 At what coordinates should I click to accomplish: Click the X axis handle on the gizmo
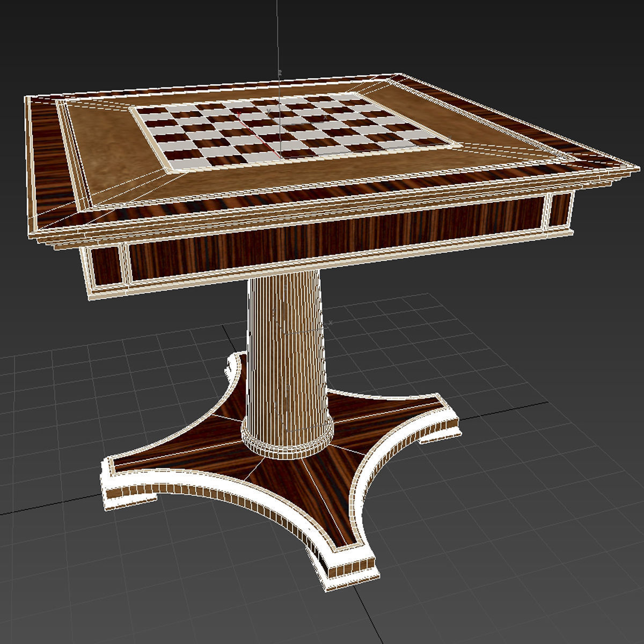tap(325, 117)
